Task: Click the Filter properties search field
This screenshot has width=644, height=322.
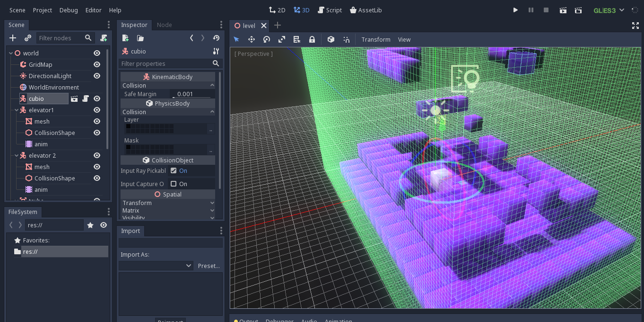Action: pos(170,63)
